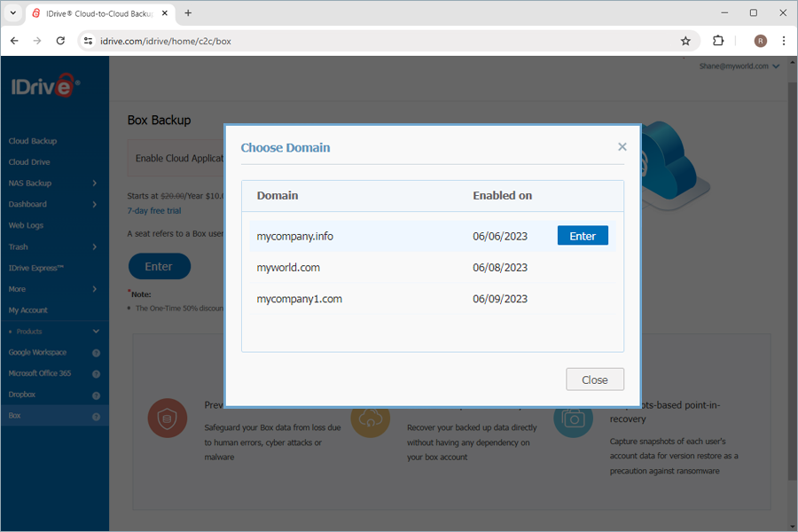Click help icon next to Microsoft Office 365

click(x=96, y=374)
